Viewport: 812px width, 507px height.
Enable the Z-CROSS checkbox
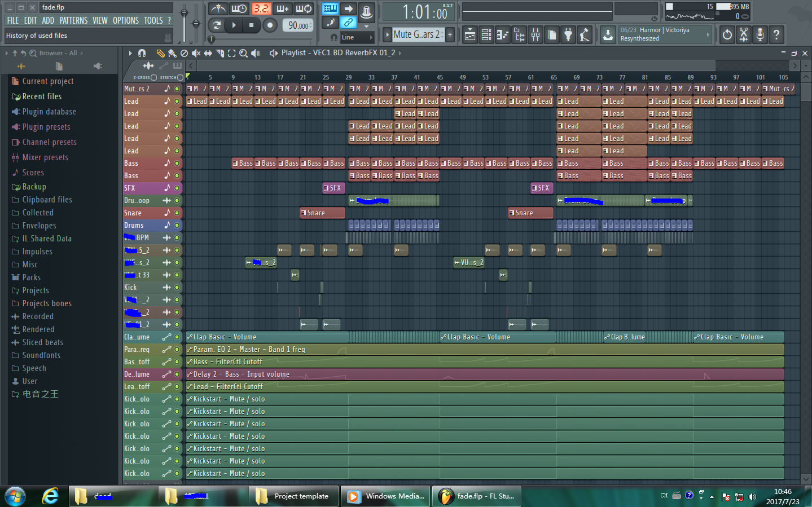153,77
